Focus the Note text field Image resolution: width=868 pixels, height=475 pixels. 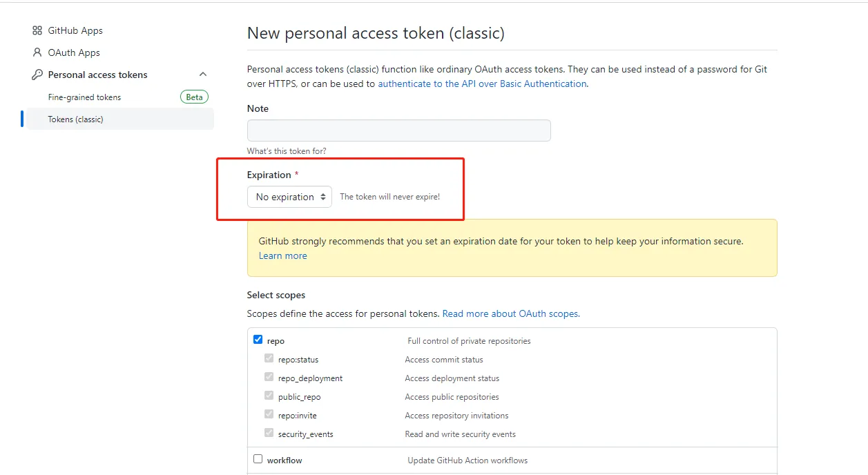tap(398, 130)
